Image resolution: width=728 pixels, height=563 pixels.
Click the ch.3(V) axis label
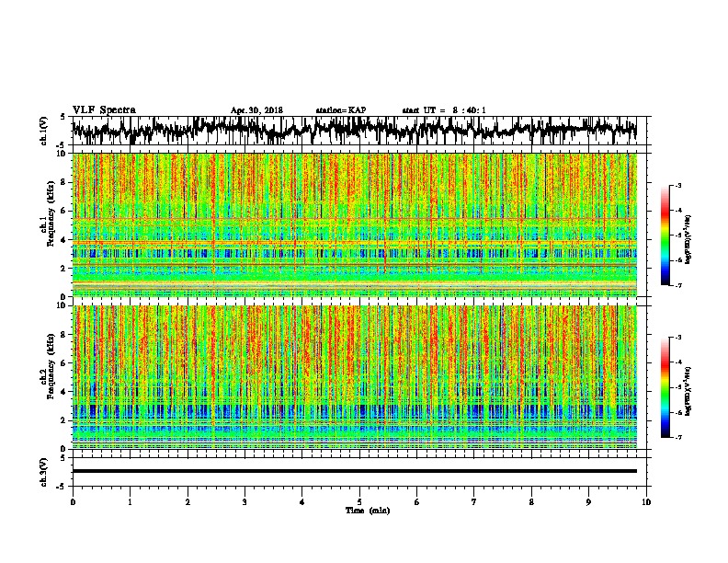tap(44, 472)
